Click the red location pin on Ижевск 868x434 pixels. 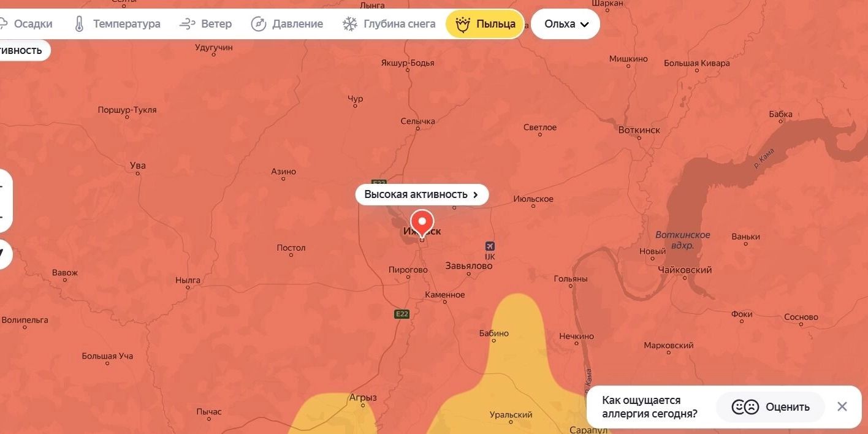coord(422,224)
